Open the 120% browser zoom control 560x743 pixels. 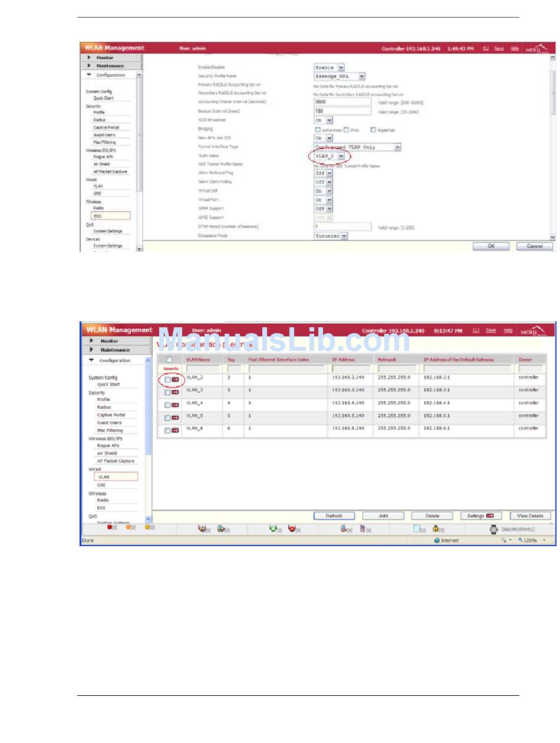pyautogui.click(x=532, y=540)
